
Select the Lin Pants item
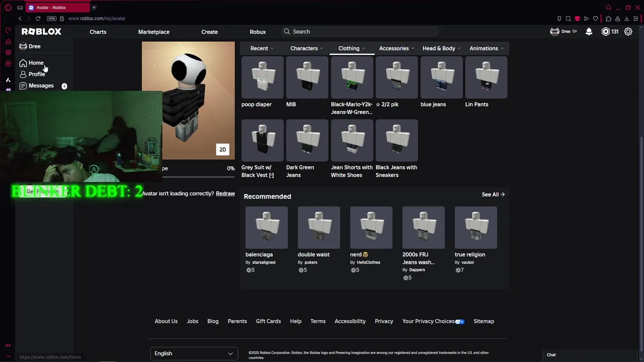pyautogui.click(x=487, y=78)
